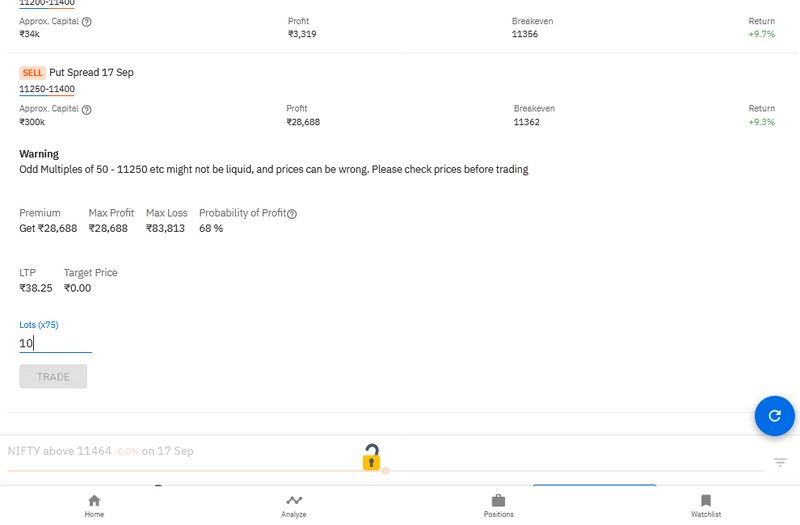Open the Analyze chart tab
This screenshot has width=800, height=525.
click(x=294, y=506)
